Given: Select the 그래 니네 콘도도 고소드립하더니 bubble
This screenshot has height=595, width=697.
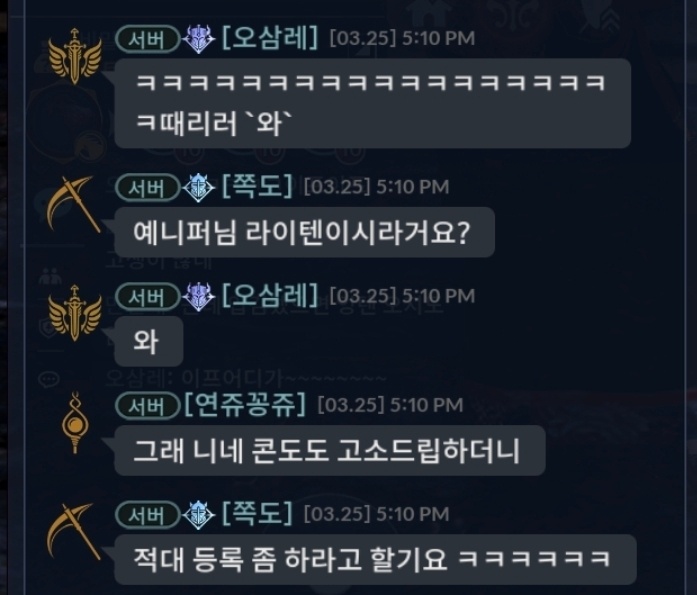Looking at the screenshot, I should click(x=330, y=451).
